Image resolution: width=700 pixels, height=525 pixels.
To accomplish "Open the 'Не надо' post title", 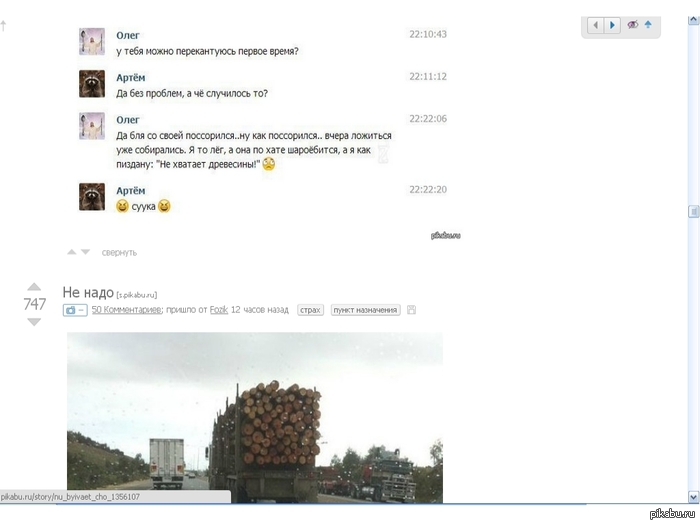I will [88, 292].
